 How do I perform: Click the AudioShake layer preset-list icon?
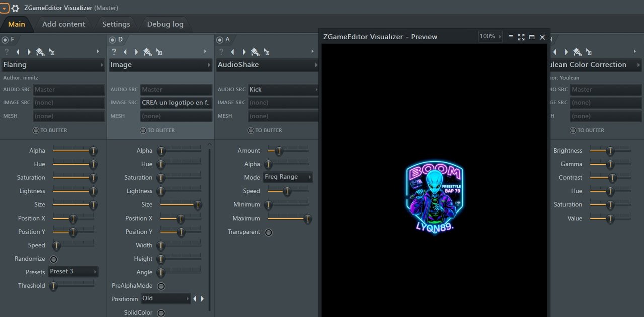click(267, 52)
